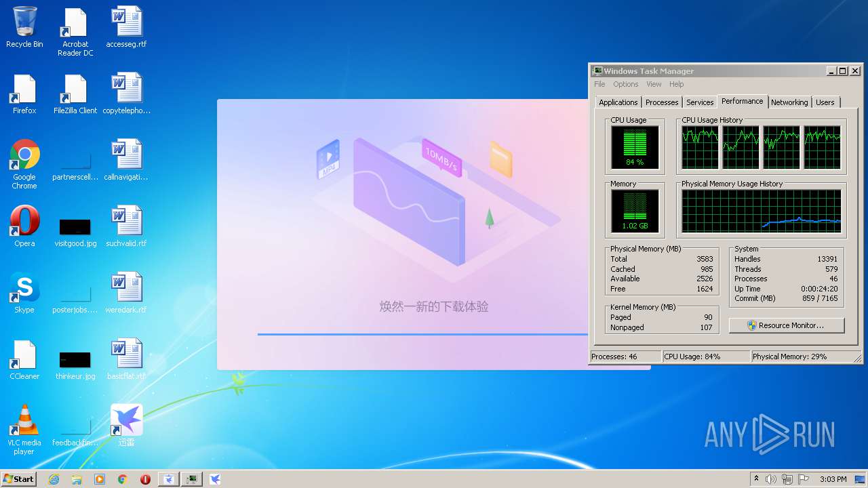Launch Acrobat Reader DC shortcut
868x488 pixels.
pos(75,32)
